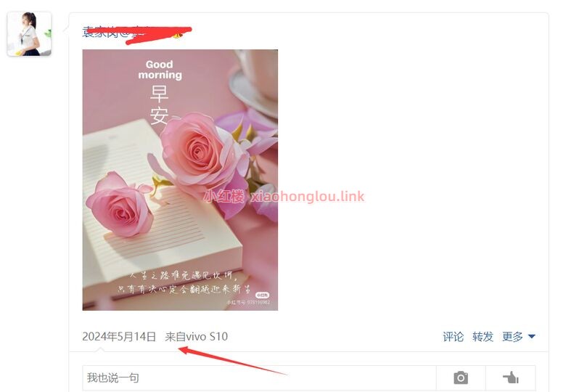
Task: Open the camera icon to attach photo
Action: (x=461, y=377)
